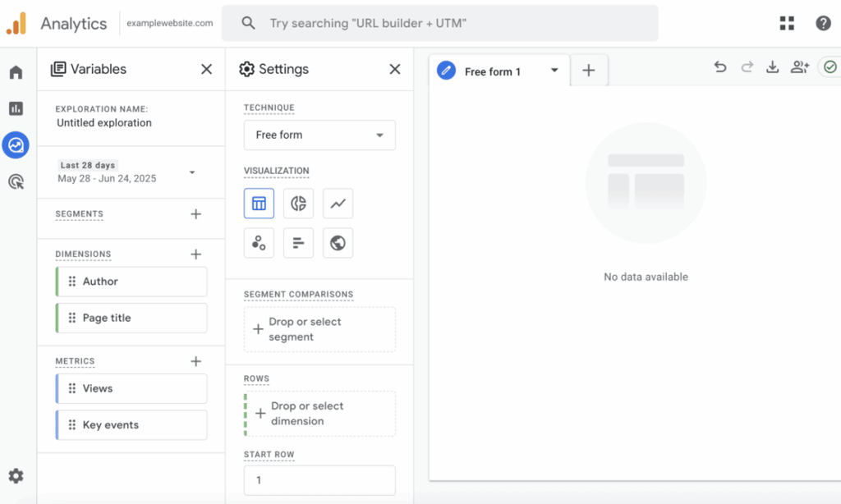This screenshot has width=841, height=504.
Task: Select the donut chart visualization
Action: coord(298,204)
